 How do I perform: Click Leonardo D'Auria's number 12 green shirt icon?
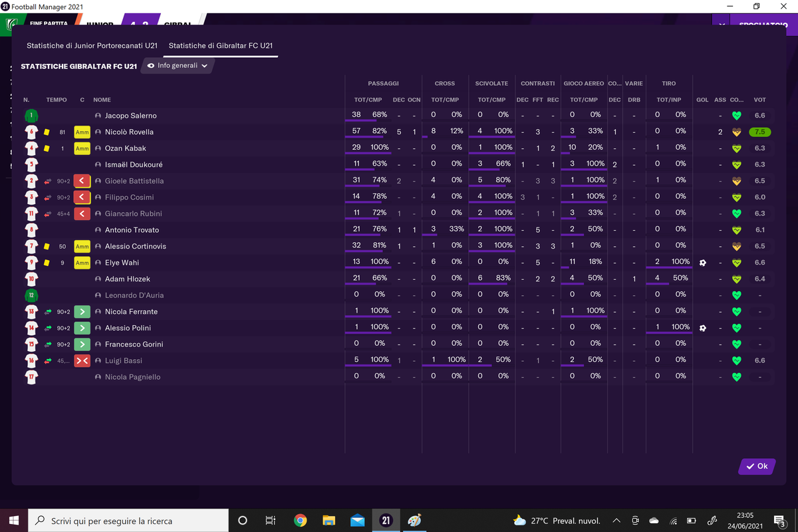31,295
